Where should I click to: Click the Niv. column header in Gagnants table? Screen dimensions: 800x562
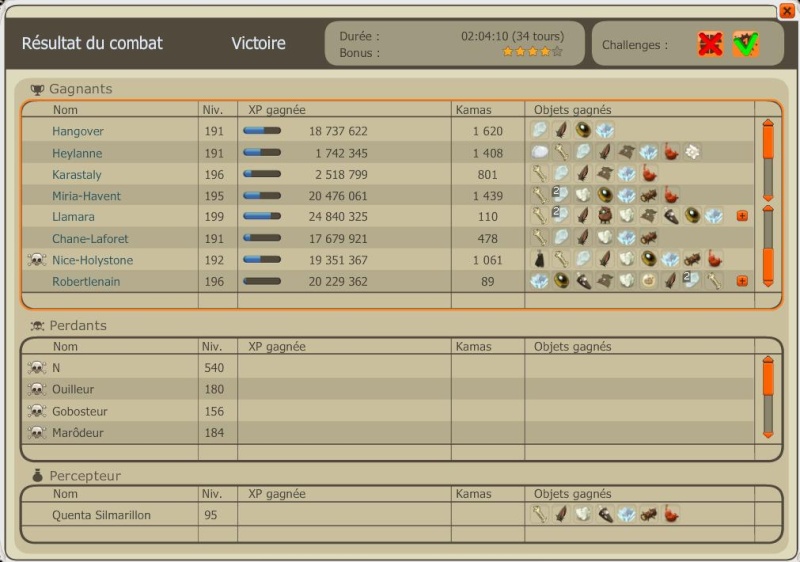(212, 110)
